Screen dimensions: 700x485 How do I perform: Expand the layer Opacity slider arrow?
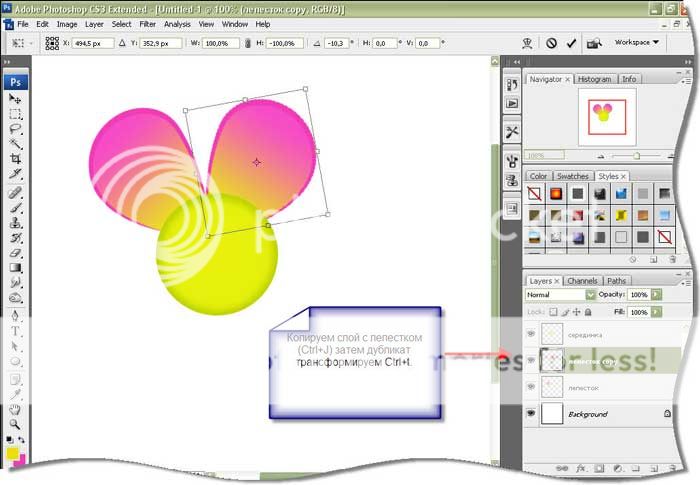[x=655, y=295]
